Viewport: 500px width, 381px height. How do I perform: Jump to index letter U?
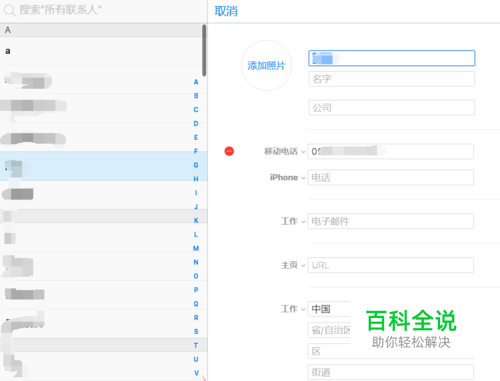tap(196, 359)
